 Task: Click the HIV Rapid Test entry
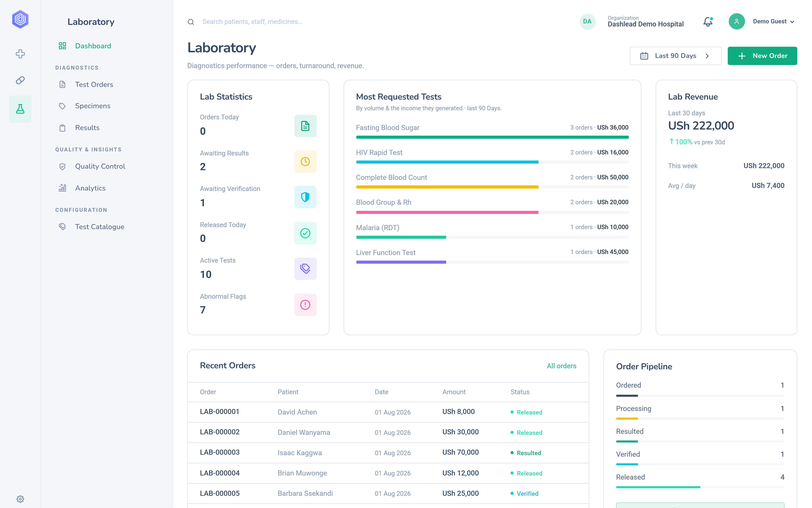[x=492, y=156]
